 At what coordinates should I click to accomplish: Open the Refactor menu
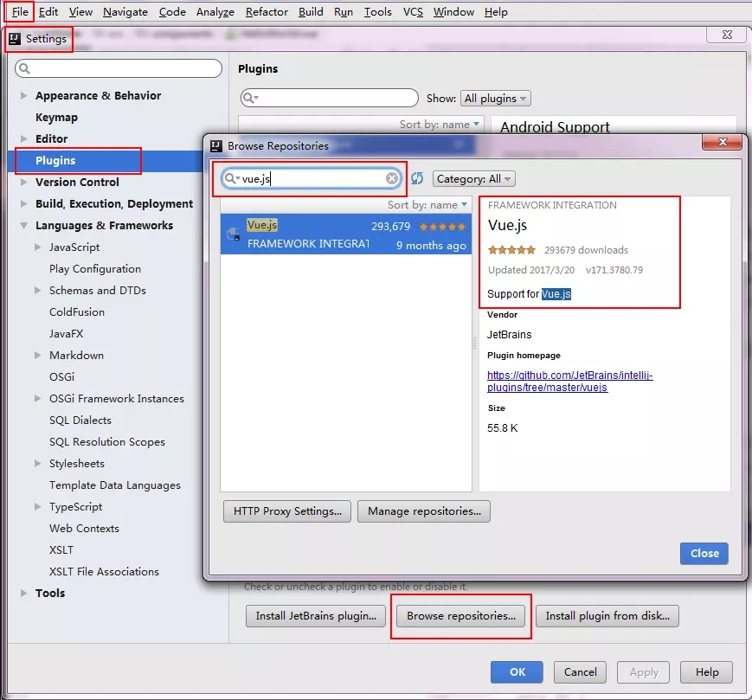[x=267, y=12]
